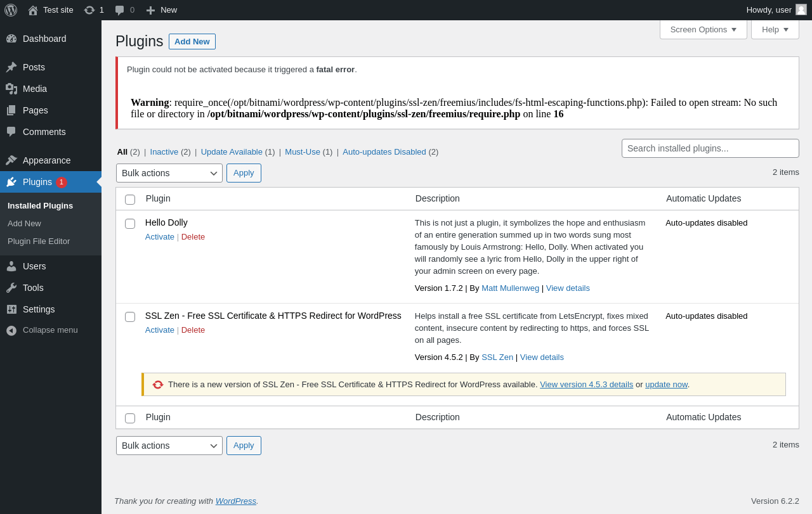
Task: Open Matt Mullenweg author link
Action: tap(510, 288)
